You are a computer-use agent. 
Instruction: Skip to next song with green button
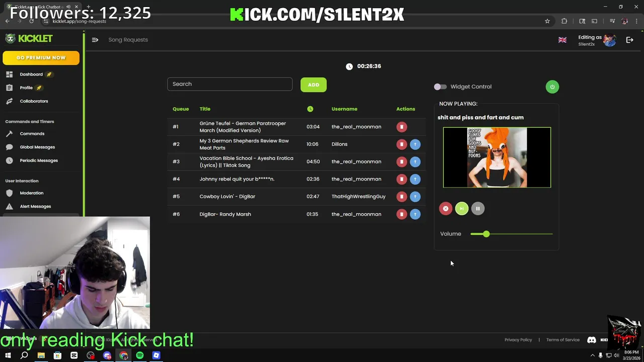461,209
